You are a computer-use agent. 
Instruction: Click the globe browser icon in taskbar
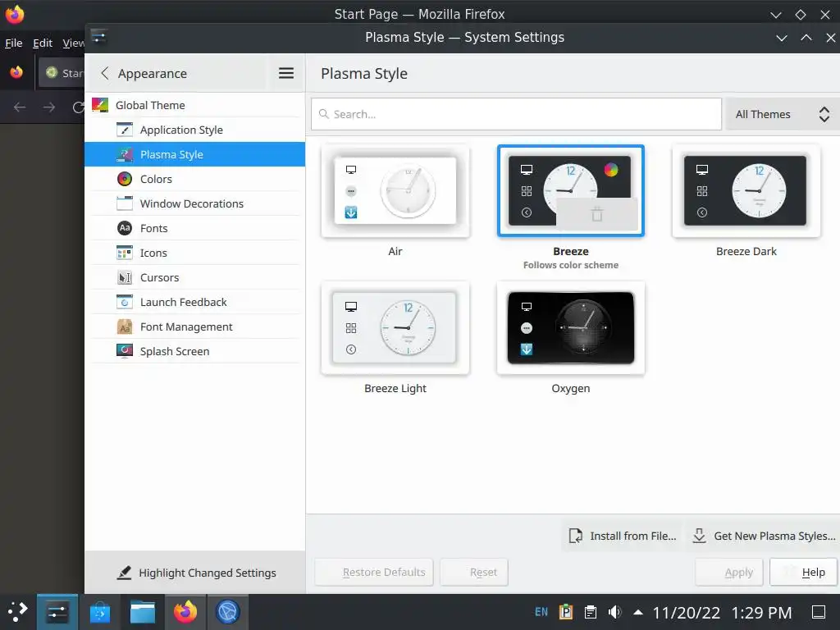click(x=228, y=612)
